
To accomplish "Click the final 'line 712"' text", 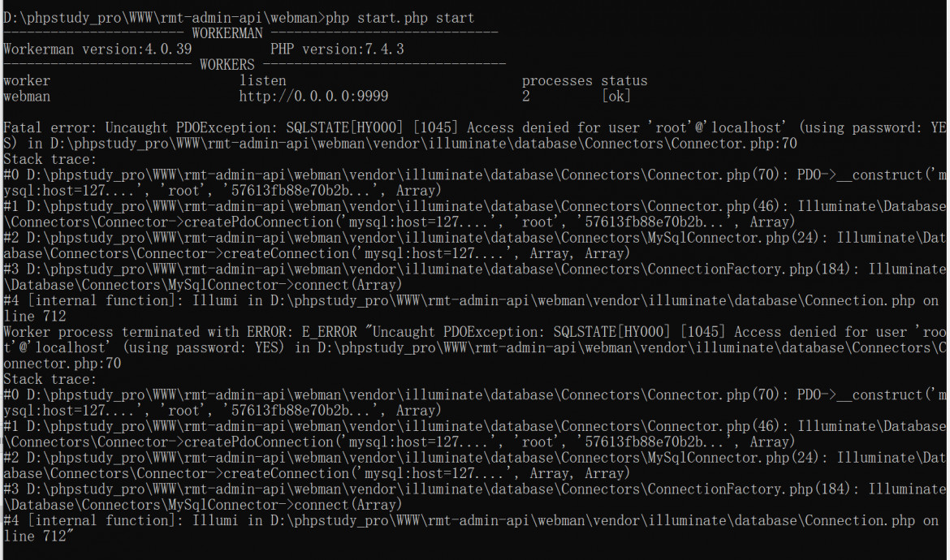I will 38,536.
